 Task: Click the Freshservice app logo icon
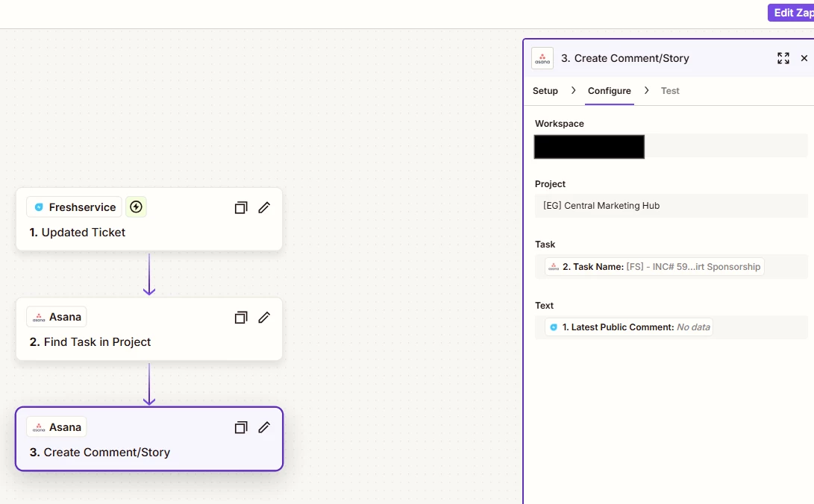[38, 207]
